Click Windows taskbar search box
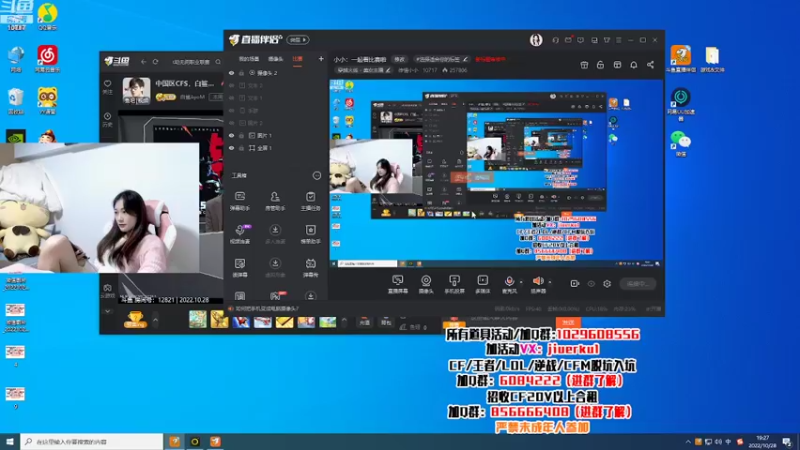Screen dimensions: 800x450 click(92, 441)
